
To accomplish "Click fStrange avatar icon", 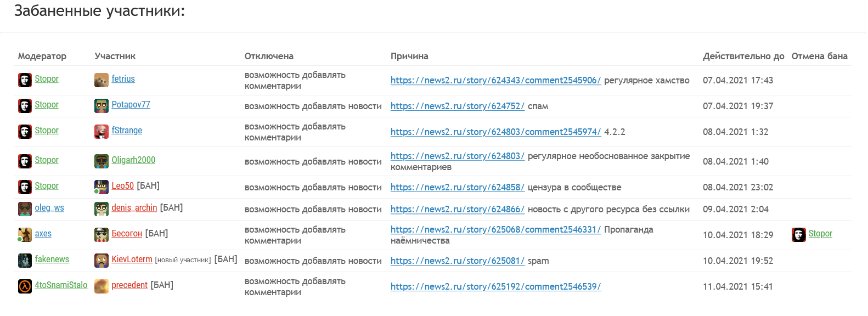I will tap(102, 132).
